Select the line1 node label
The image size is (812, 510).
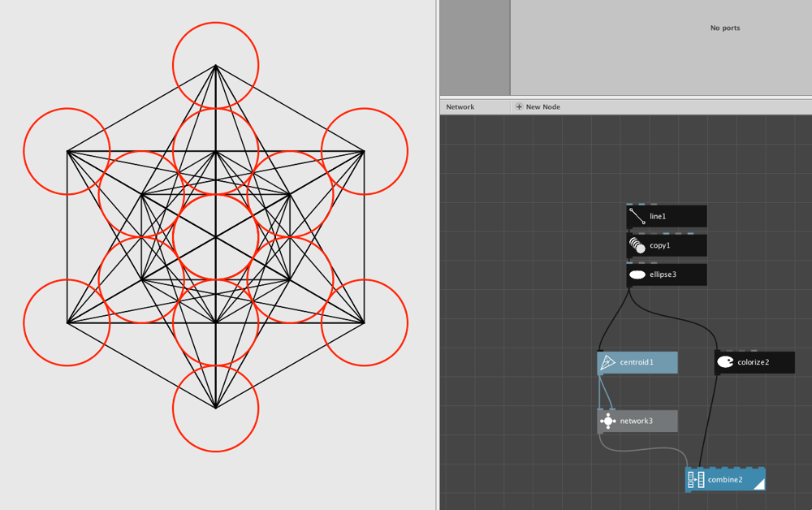click(658, 217)
